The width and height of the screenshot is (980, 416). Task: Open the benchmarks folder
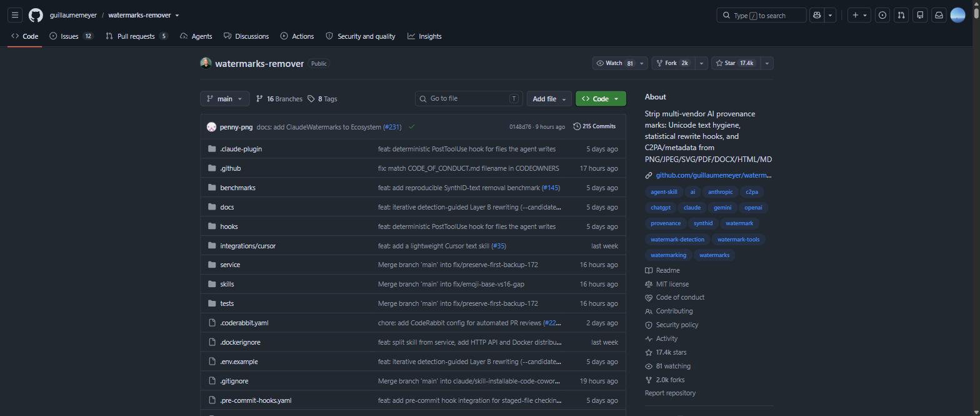click(x=237, y=188)
